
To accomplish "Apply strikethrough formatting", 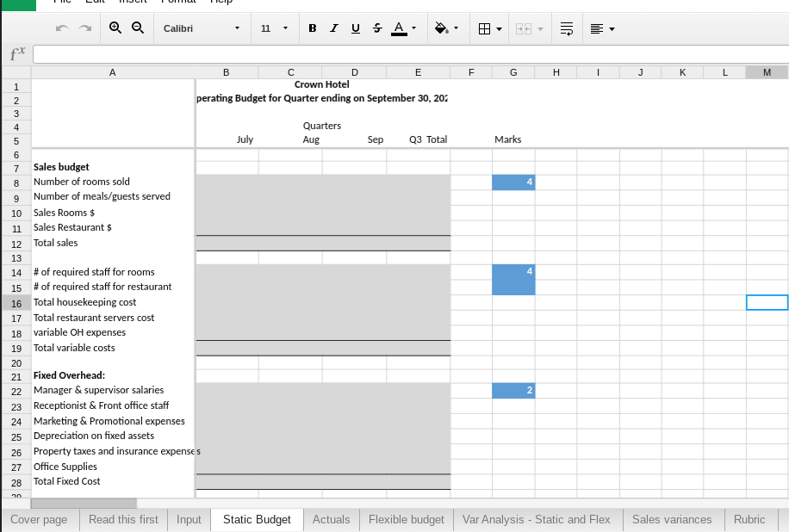I will click(x=376, y=28).
